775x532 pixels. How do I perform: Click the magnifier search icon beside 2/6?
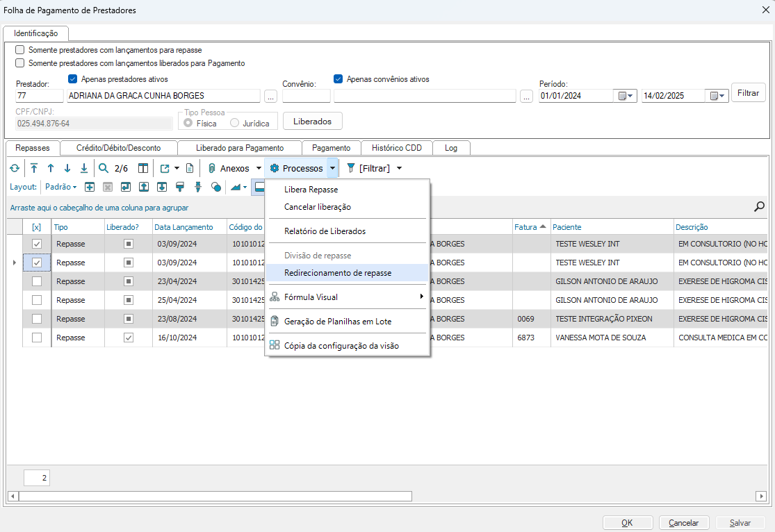[x=104, y=168]
